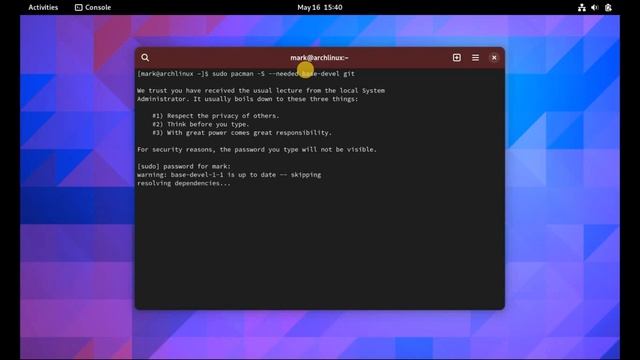Screen dimensions: 640x360
Task: Click the battery icon in system tray
Action: coord(608,7)
